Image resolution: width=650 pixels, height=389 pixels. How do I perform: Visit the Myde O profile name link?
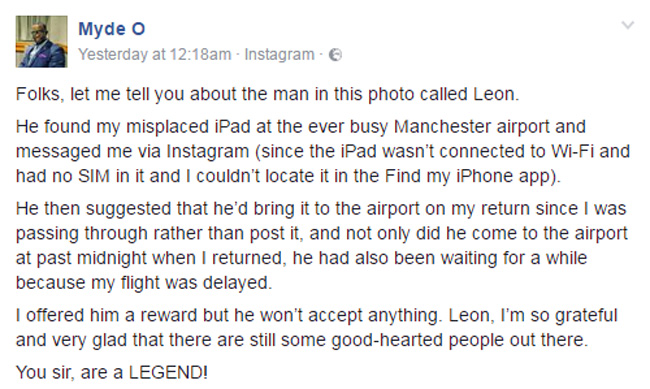point(112,29)
